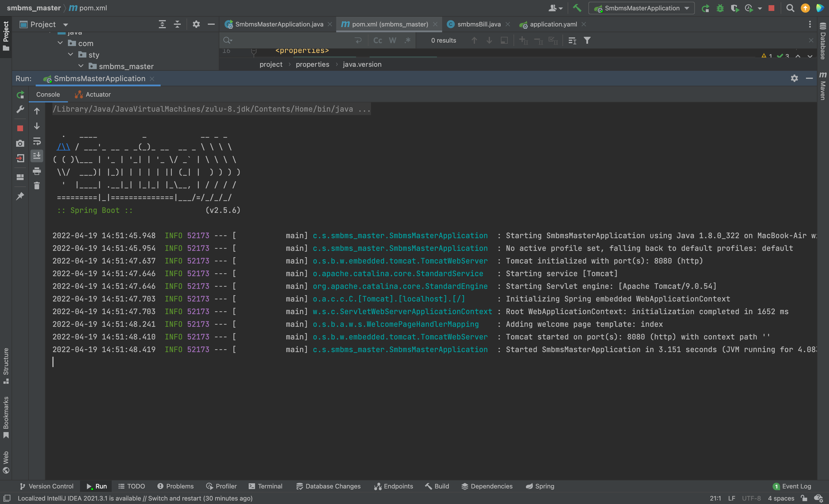
Task: Print console output with the printer icon
Action: pyautogui.click(x=37, y=171)
